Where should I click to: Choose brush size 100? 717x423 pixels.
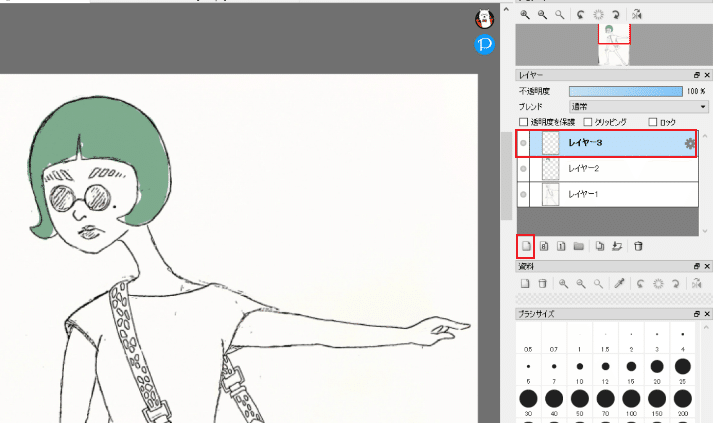(631, 402)
